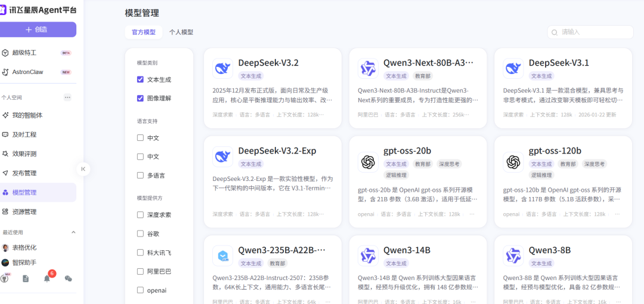This screenshot has width=644, height=304.
Task: Click the 表格优化 avatar in recent list
Action: 5,248
